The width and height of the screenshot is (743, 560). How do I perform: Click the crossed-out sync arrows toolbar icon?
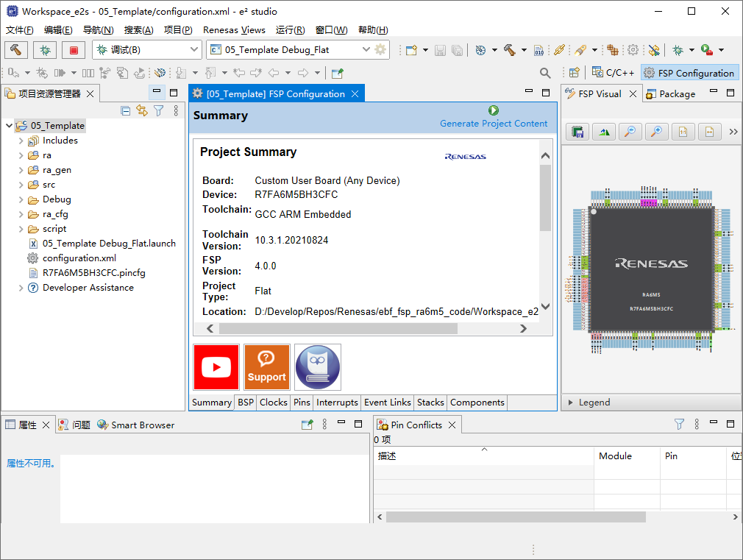[655, 50]
